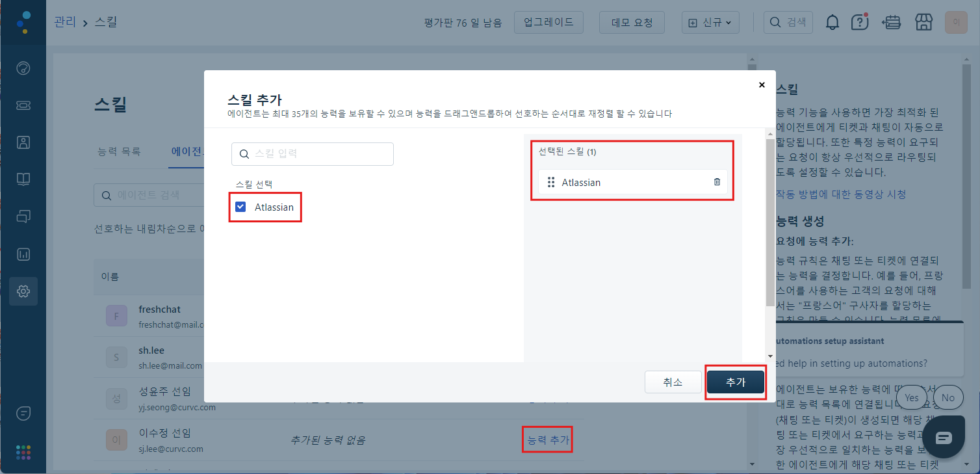The width and height of the screenshot is (980, 474).
Task: Open the Reports chart icon in sidebar
Action: [x=23, y=254]
